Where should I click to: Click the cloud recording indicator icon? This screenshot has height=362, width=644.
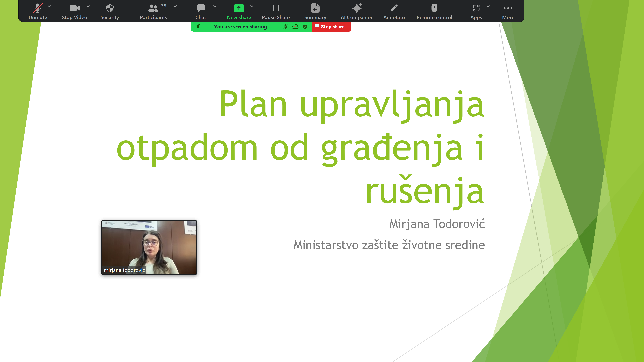click(x=295, y=27)
